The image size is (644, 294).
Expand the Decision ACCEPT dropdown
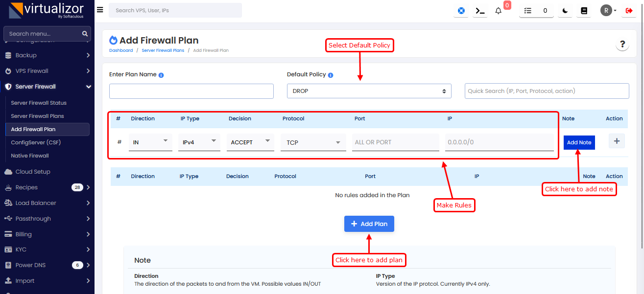pyautogui.click(x=250, y=142)
